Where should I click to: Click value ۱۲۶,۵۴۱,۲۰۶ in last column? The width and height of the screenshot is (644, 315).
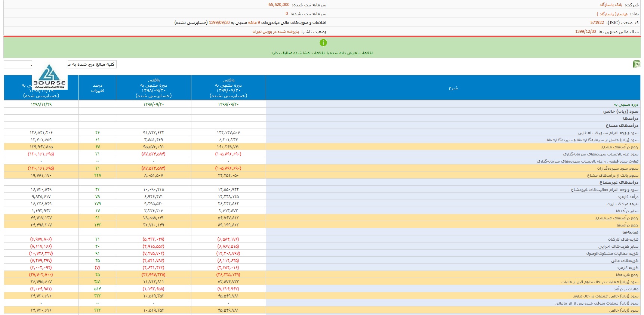(41, 133)
